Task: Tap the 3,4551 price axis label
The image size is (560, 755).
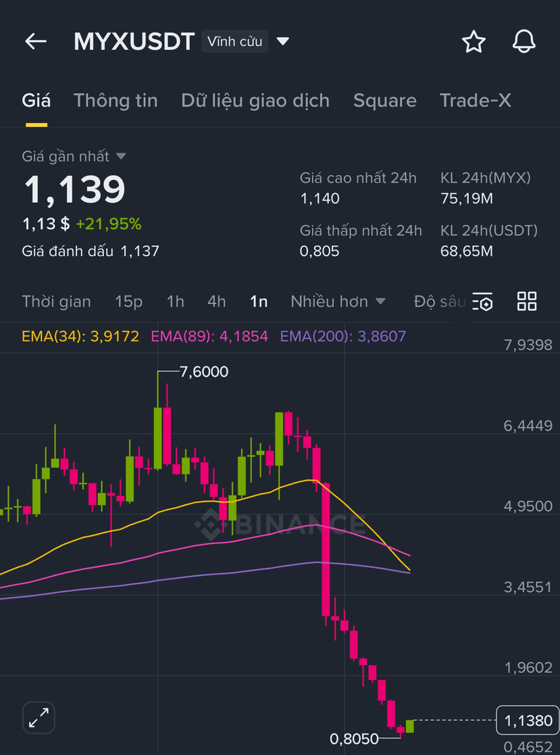Action: [528, 587]
